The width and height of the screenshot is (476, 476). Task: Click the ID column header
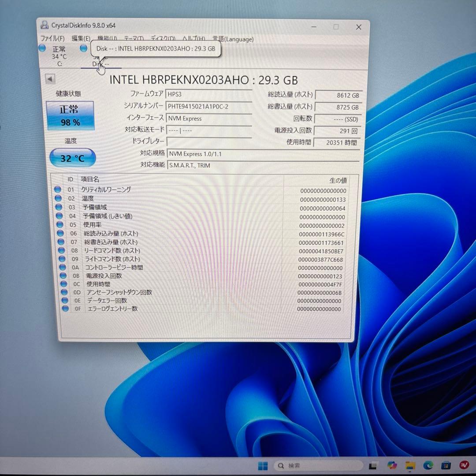(70, 179)
